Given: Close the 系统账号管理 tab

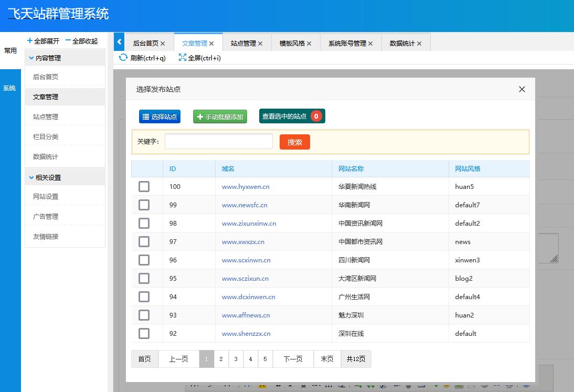Looking at the screenshot, I should [370, 44].
